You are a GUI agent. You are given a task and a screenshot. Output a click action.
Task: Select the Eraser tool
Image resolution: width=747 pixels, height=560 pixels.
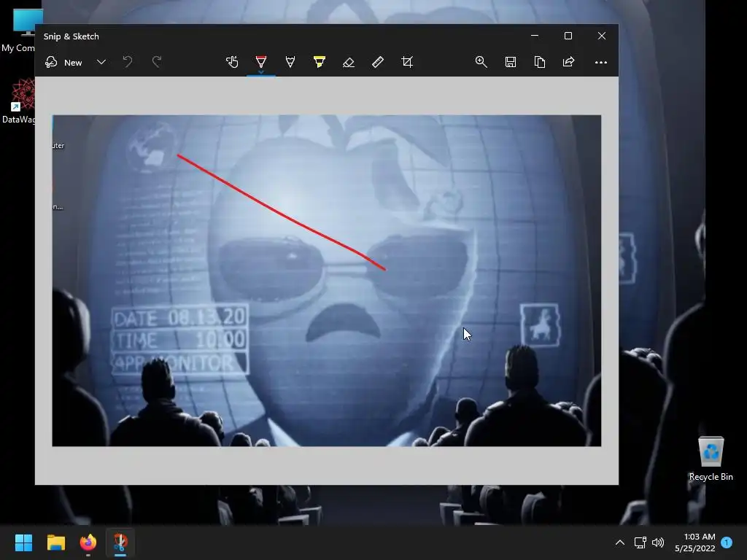(348, 63)
